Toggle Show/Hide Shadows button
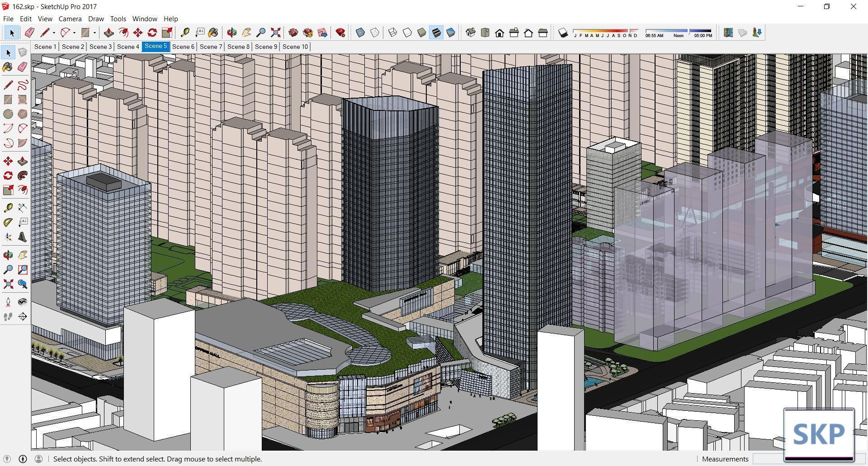Viewport: 868px width, 466px height. click(x=563, y=33)
